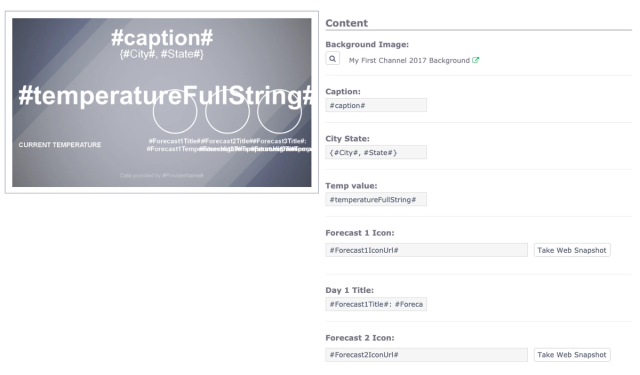Open the external link icon beside background name
The height and width of the screenshot is (375, 640).
(476, 60)
